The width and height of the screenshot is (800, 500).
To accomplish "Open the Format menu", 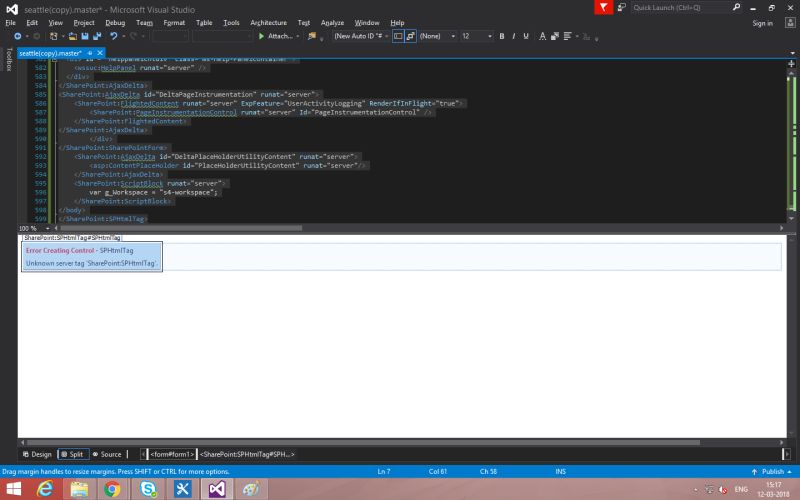I will click(x=174, y=22).
